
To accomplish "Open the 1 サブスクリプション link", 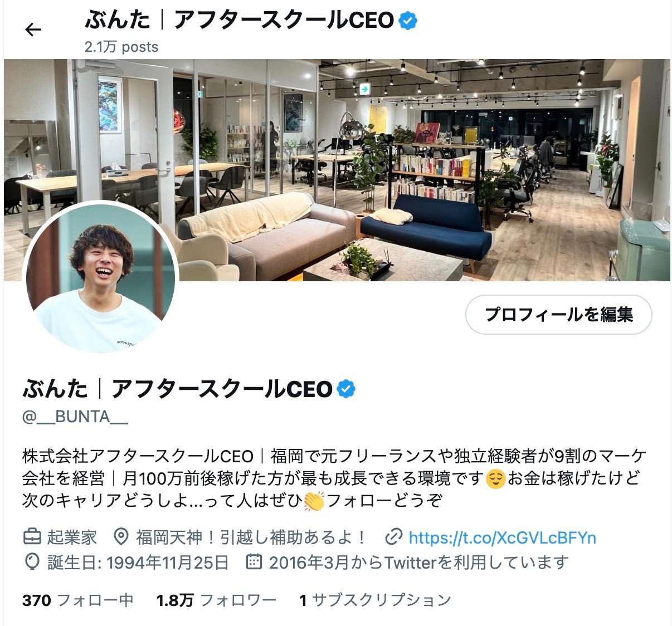I will 375,600.
